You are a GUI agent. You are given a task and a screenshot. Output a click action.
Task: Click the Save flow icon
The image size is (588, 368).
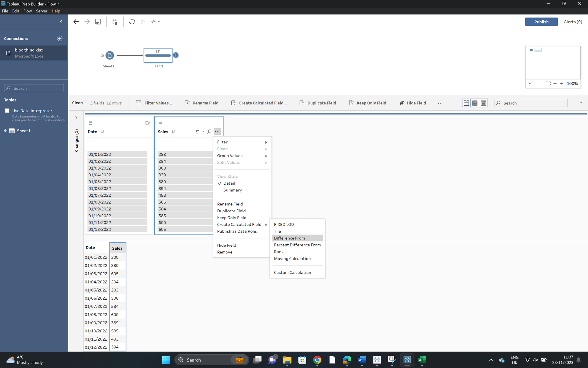coord(98,21)
